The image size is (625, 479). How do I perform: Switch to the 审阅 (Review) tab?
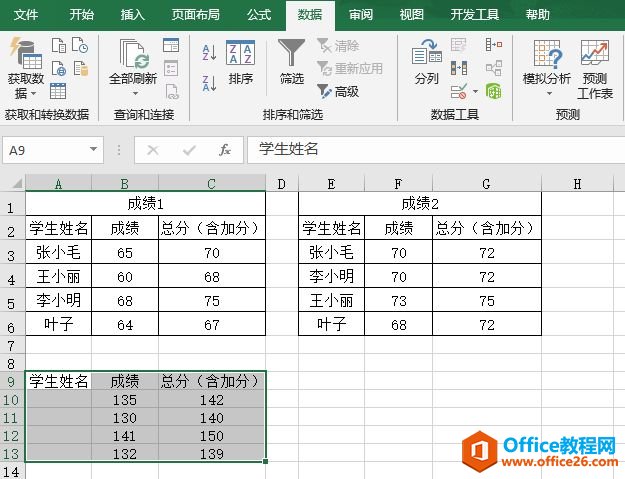[x=360, y=15]
